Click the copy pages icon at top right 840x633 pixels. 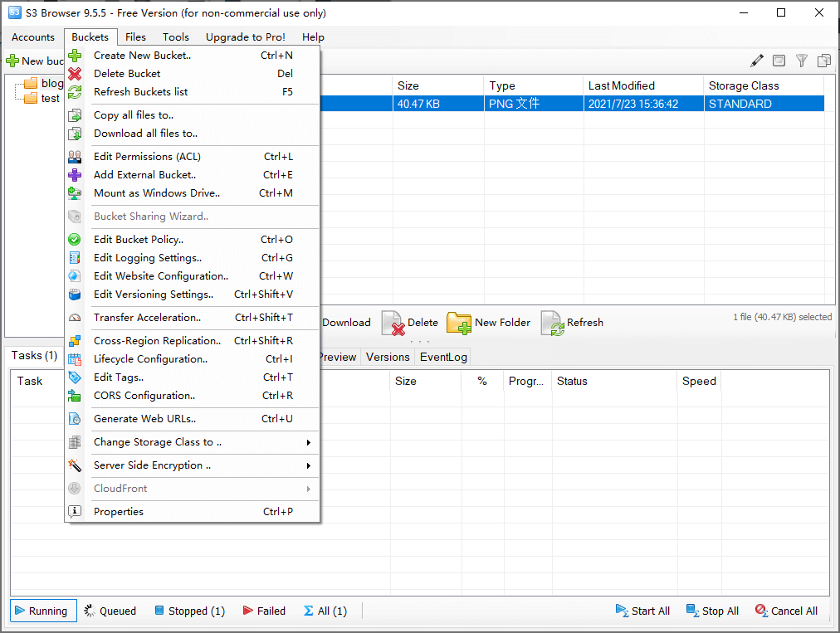824,61
